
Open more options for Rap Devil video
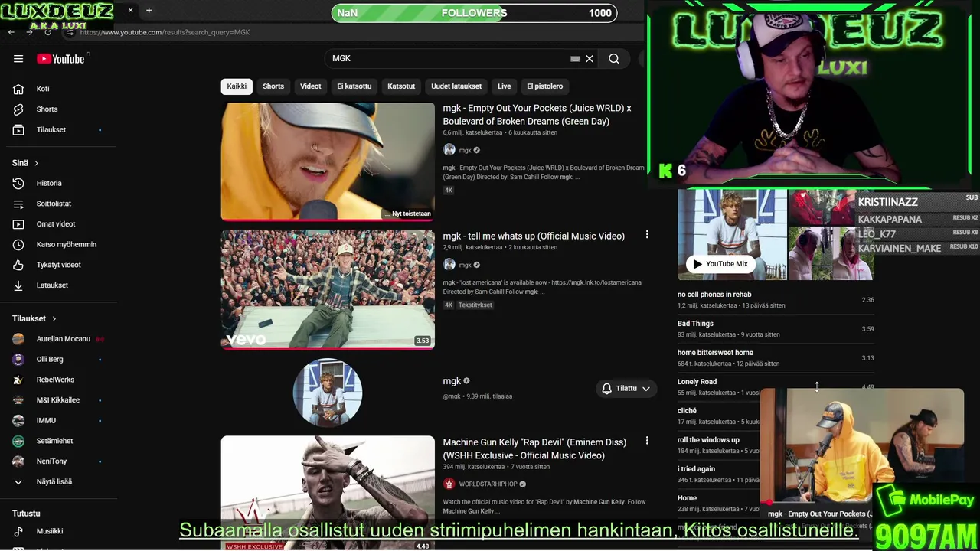[647, 441]
